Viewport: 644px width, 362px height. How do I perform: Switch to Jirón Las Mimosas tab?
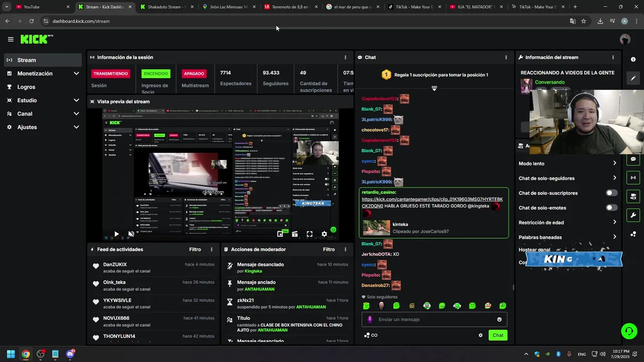[229, 7]
